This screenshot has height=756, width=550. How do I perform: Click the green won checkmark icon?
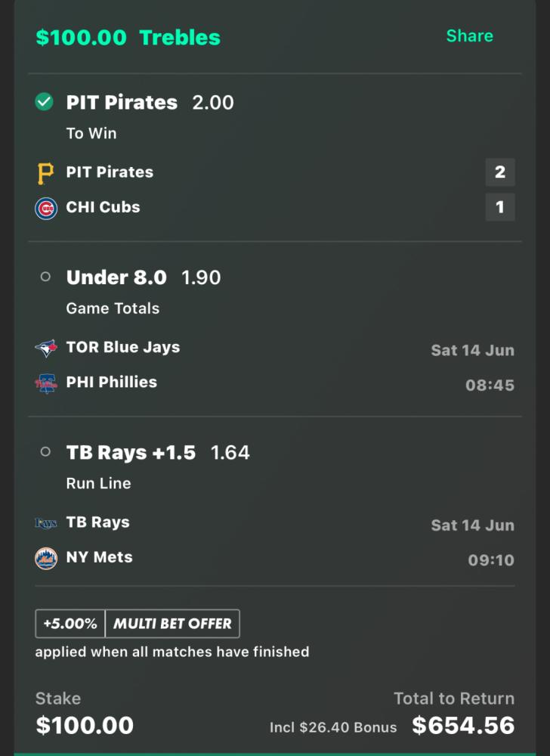pos(45,102)
